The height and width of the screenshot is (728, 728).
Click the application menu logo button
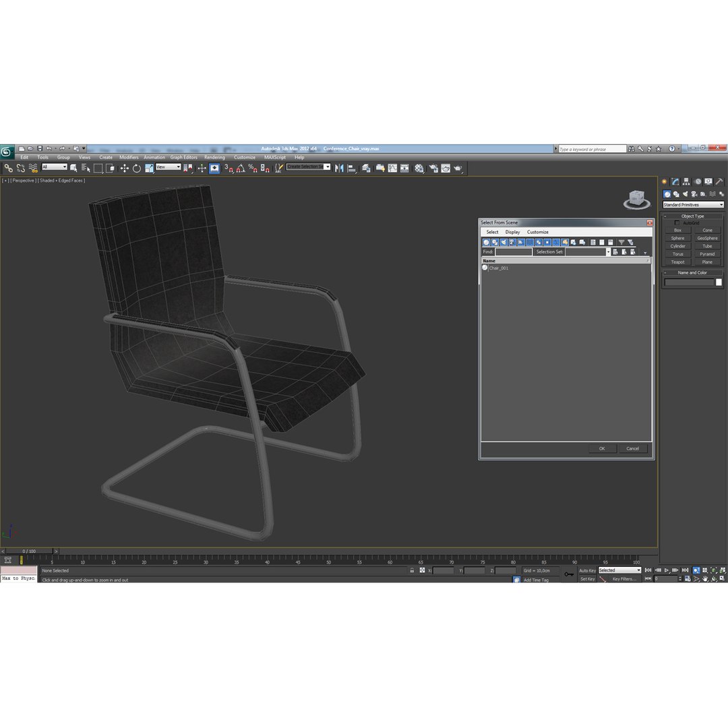[x=7, y=152]
